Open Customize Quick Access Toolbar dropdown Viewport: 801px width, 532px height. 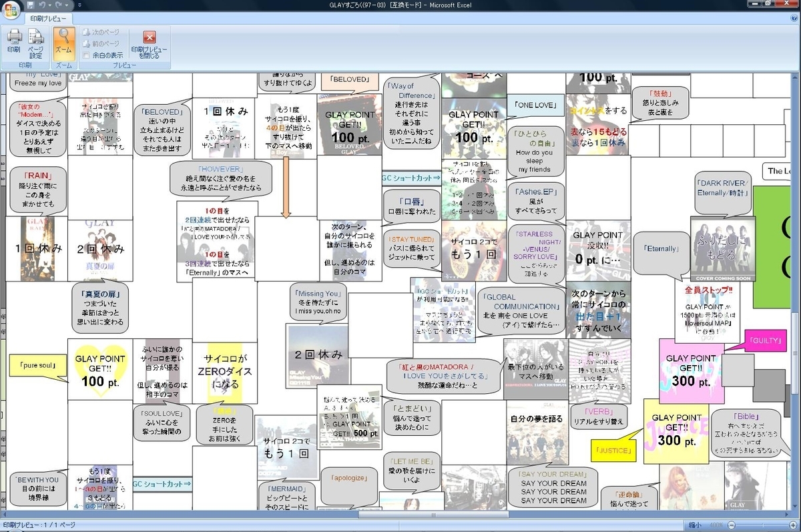pos(79,5)
